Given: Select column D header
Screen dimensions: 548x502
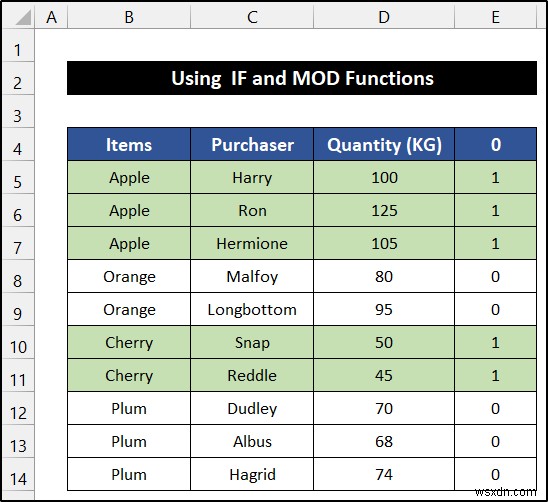Looking at the screenshot, I should coord(384,17).
